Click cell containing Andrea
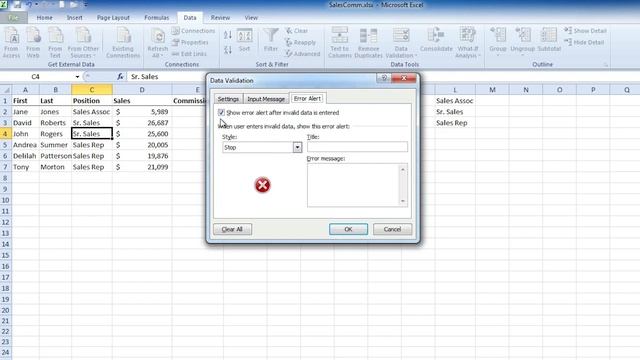Viewport: 640px width, 360px height. [25, 144]
